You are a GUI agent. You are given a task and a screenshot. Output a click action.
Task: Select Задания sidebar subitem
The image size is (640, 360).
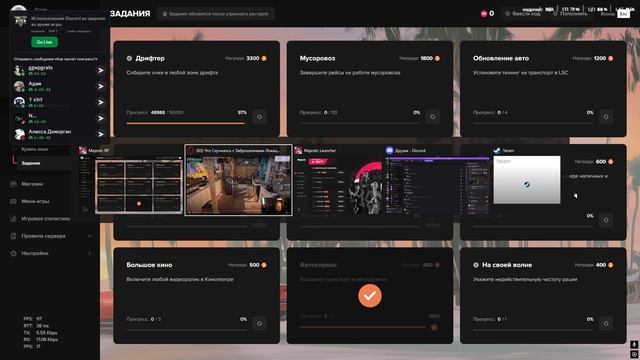[31, 163]
